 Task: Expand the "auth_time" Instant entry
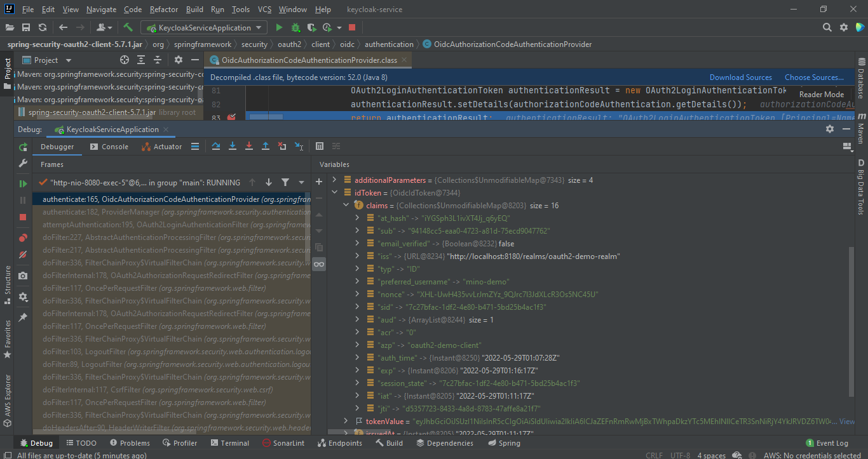[358, 357]
